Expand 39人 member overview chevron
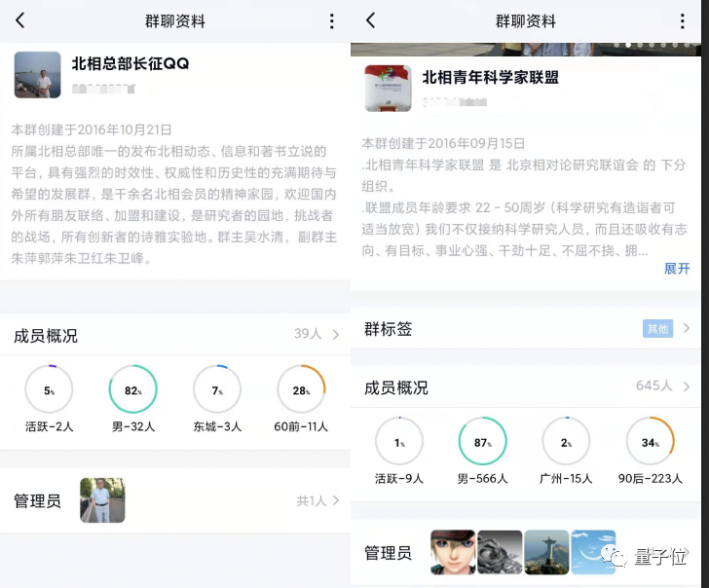 (335, 335)
